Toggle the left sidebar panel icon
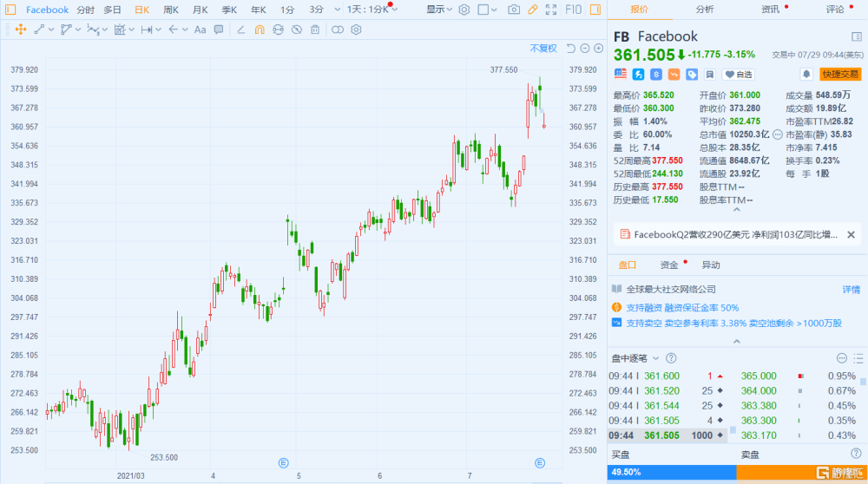Viewport: 868px width, 484px height. click(x=10, y=10)
